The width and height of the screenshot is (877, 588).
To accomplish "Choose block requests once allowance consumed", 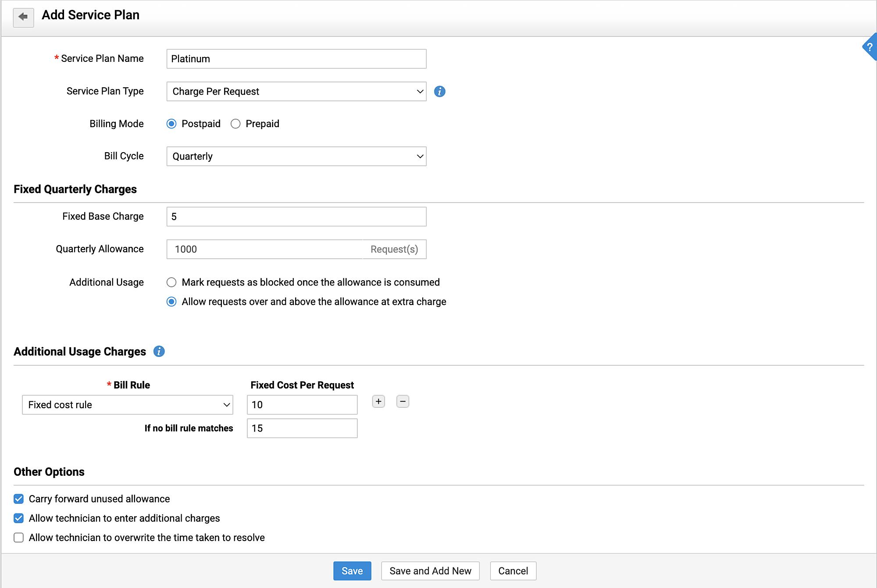I will tap(171, 282).
